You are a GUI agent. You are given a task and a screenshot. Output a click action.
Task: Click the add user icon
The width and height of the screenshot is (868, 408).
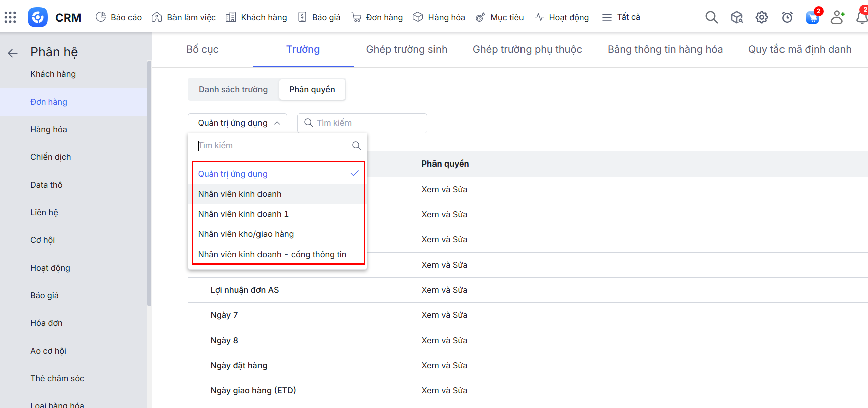pos(837,17)
